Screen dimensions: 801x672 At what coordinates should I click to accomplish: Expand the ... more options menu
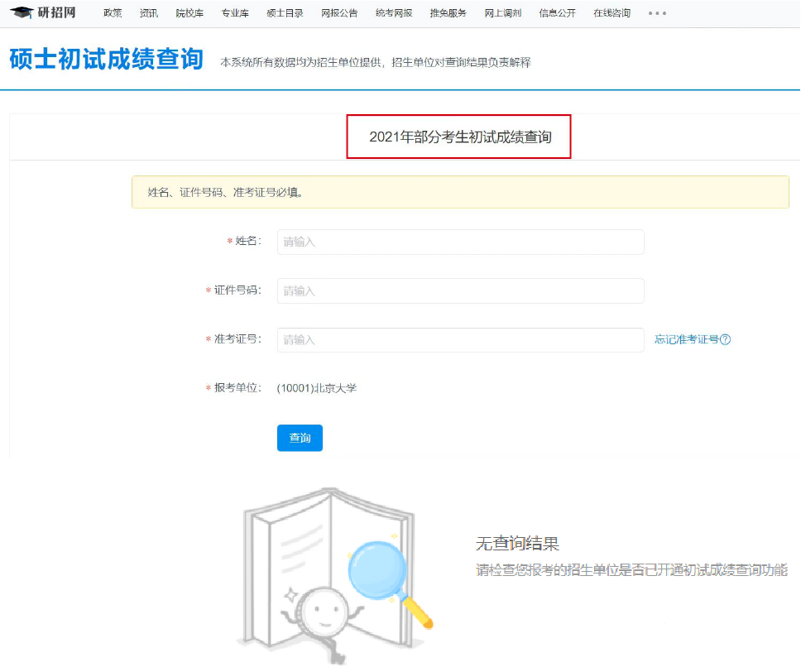656,12
